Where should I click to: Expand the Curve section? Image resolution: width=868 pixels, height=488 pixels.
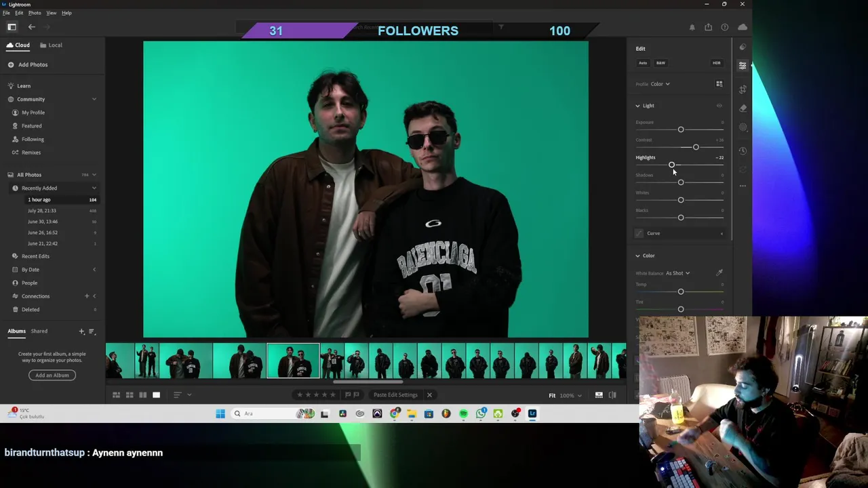pos(722,233)
